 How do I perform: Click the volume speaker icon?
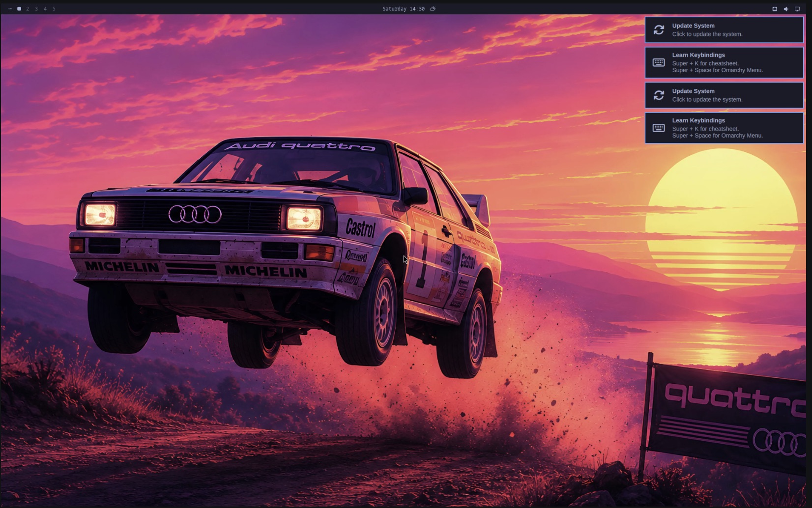pyautogui.click(x=786, y=9)
